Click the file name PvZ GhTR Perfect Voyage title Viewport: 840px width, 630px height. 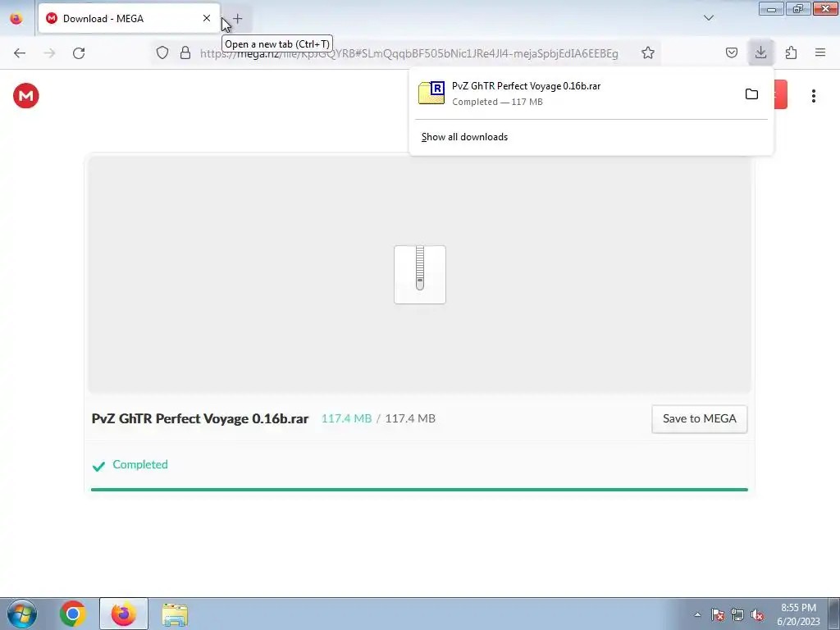(x=200, y=419)
